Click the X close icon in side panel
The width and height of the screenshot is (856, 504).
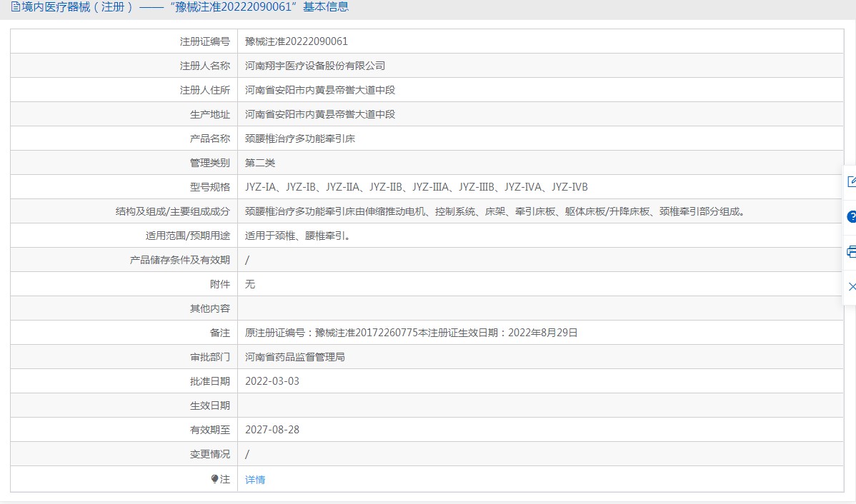coord(852,286)
